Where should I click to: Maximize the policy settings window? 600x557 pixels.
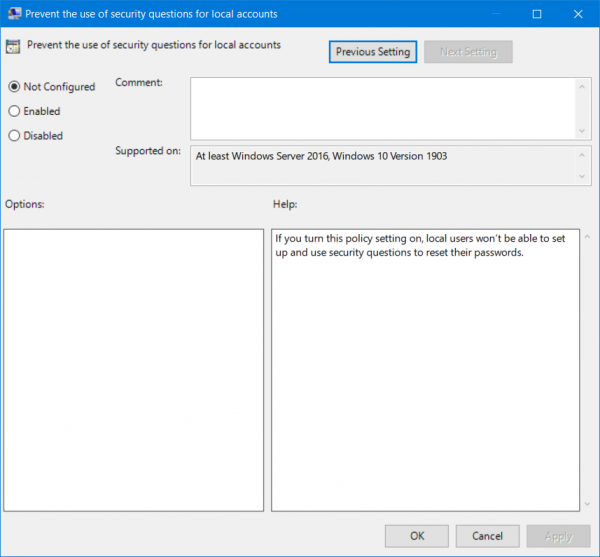tap(537, 14)
